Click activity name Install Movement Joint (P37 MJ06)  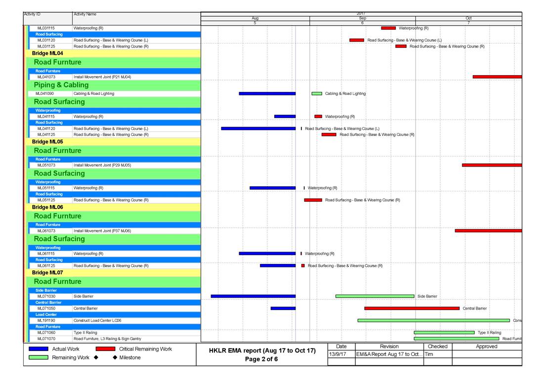[x=102, y=230]
